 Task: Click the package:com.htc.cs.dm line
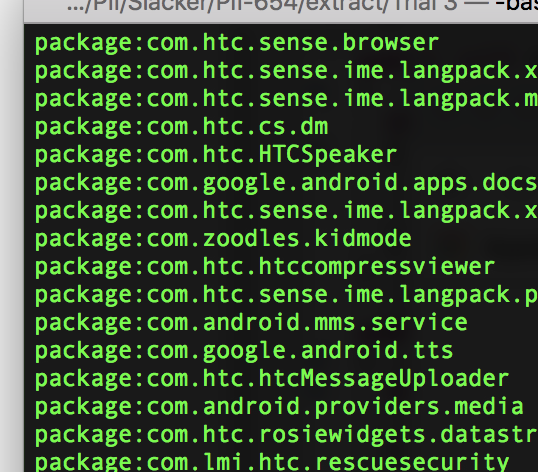pos(182,128)
